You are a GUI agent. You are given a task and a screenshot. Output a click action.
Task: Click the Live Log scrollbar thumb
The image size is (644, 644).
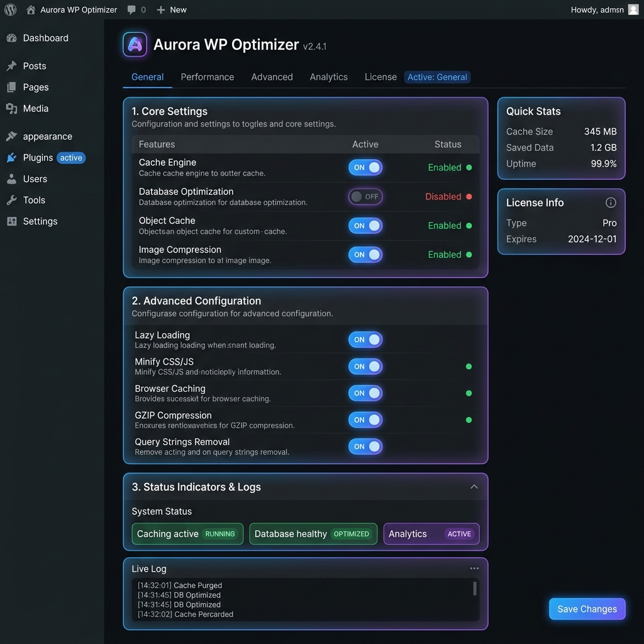click(x=475, y=588)
